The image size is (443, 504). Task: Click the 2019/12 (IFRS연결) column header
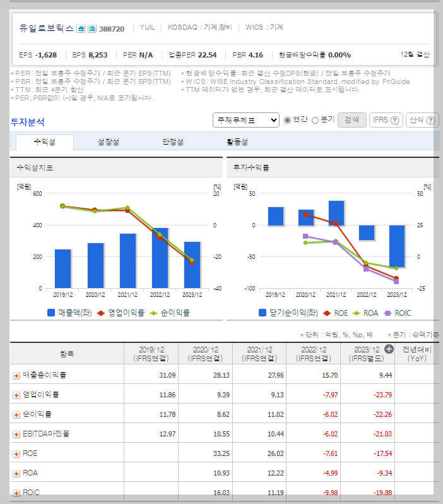151,354
